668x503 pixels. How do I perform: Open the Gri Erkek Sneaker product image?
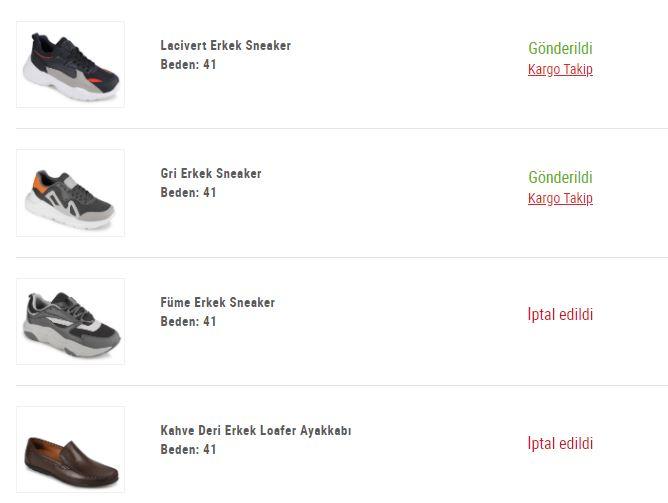coord(70,193)
